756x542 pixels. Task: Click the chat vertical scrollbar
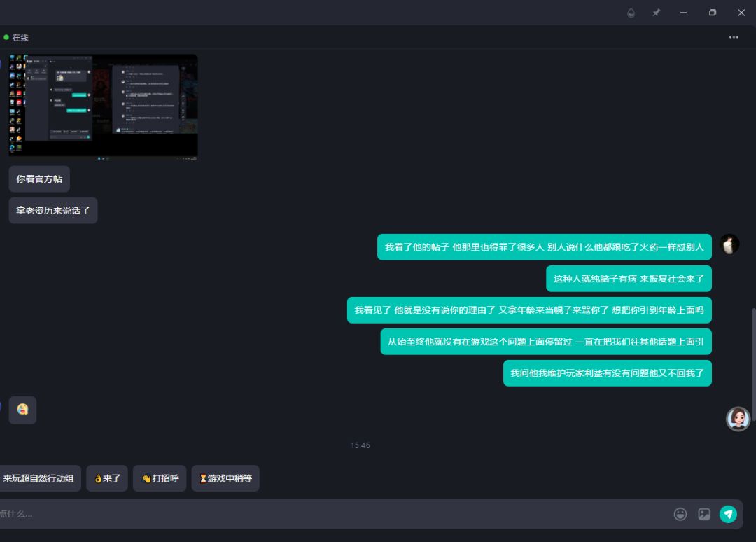click(x=754, y=364)
